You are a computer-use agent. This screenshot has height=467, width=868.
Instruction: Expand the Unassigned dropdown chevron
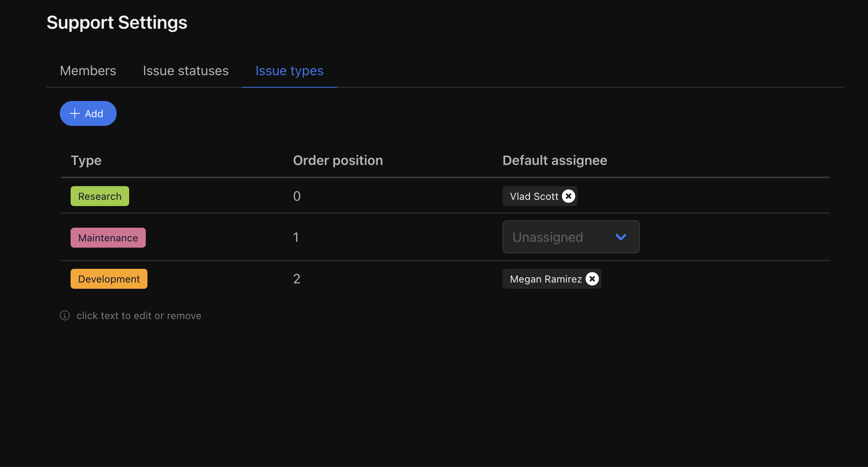point(621,237)
